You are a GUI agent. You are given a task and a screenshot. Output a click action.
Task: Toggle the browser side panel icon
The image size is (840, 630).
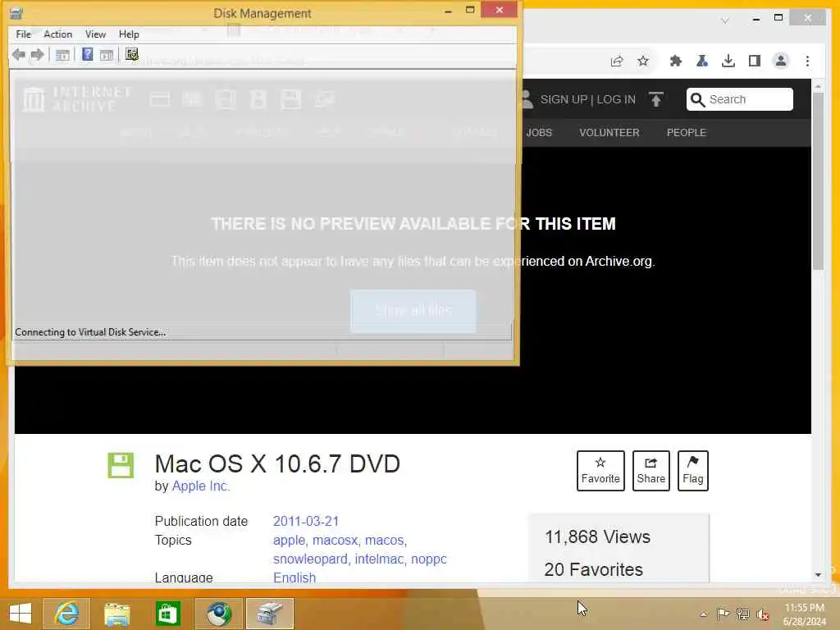tap(755, 61)
